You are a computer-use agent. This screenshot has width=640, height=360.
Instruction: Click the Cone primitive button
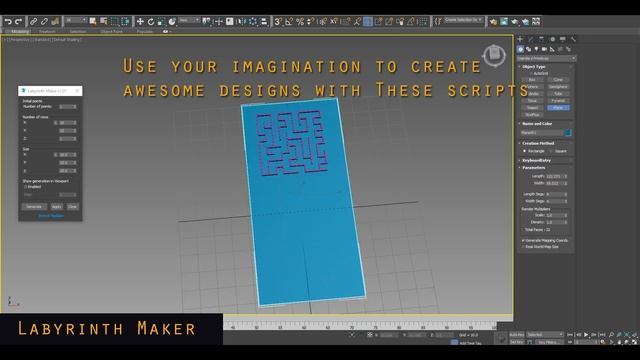[x=558, y=80]
